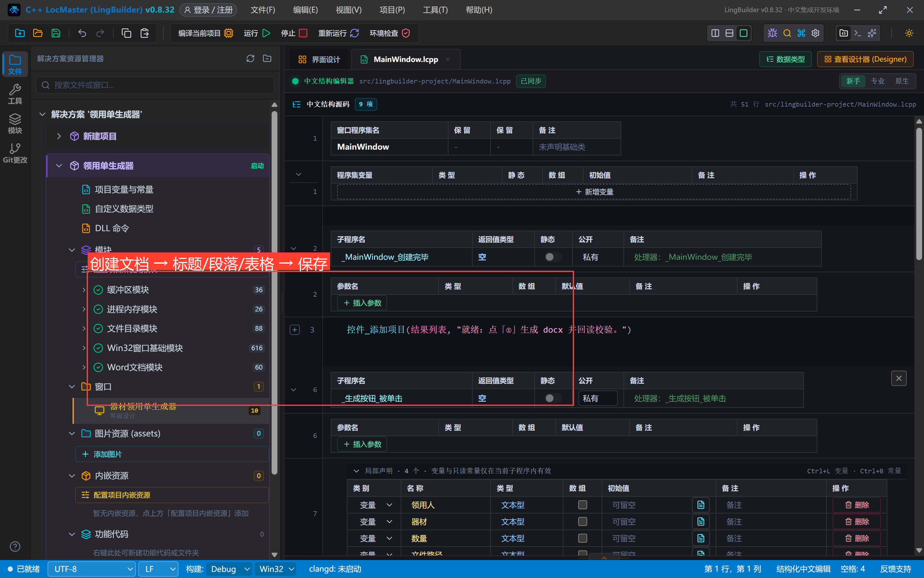Click the 数据类型 button

coord(785,59)
